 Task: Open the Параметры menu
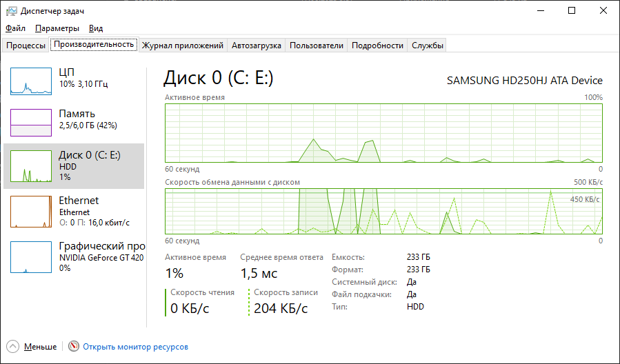(57, 28)
